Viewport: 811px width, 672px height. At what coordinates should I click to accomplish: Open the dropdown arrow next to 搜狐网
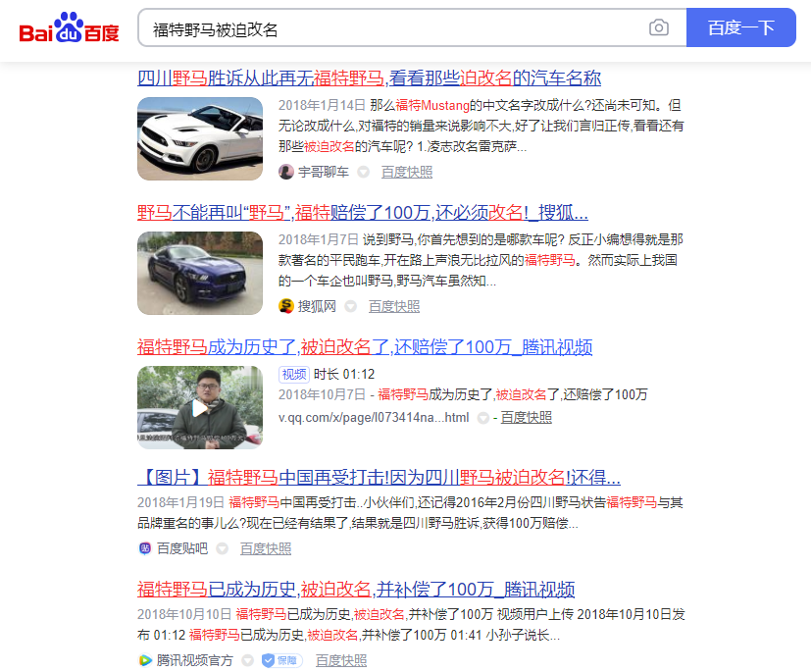click(348, 305)
